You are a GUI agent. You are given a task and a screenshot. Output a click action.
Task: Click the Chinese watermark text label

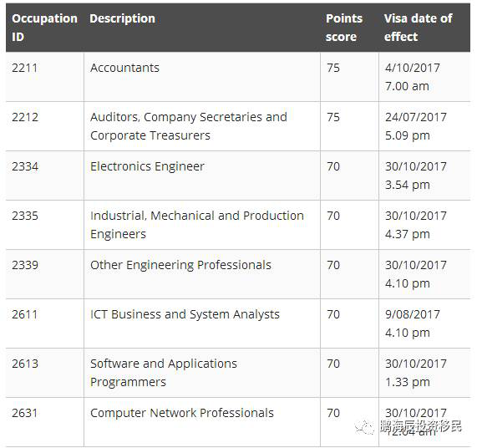tap(421, 426)
